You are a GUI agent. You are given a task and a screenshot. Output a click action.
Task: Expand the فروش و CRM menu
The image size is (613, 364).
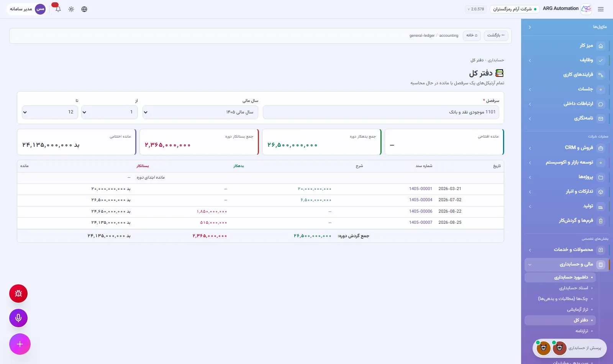tap(530, 148)
